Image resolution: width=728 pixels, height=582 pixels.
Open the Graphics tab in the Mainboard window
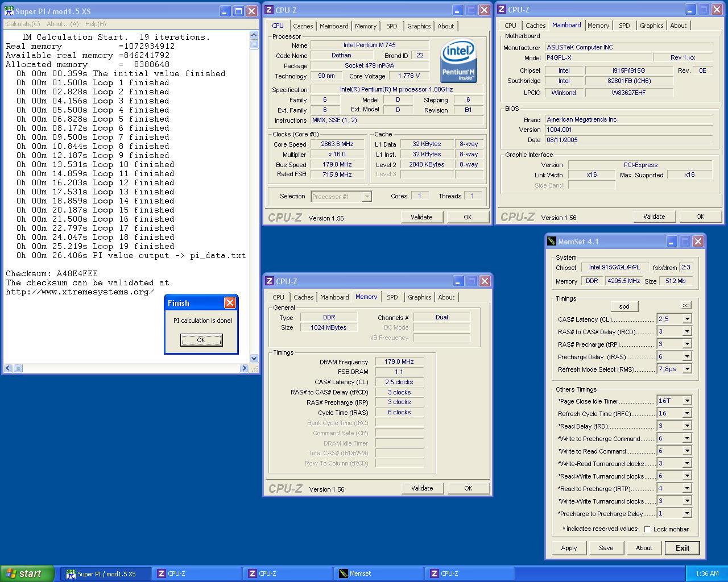pyautogui.click(x=651, y=26)
